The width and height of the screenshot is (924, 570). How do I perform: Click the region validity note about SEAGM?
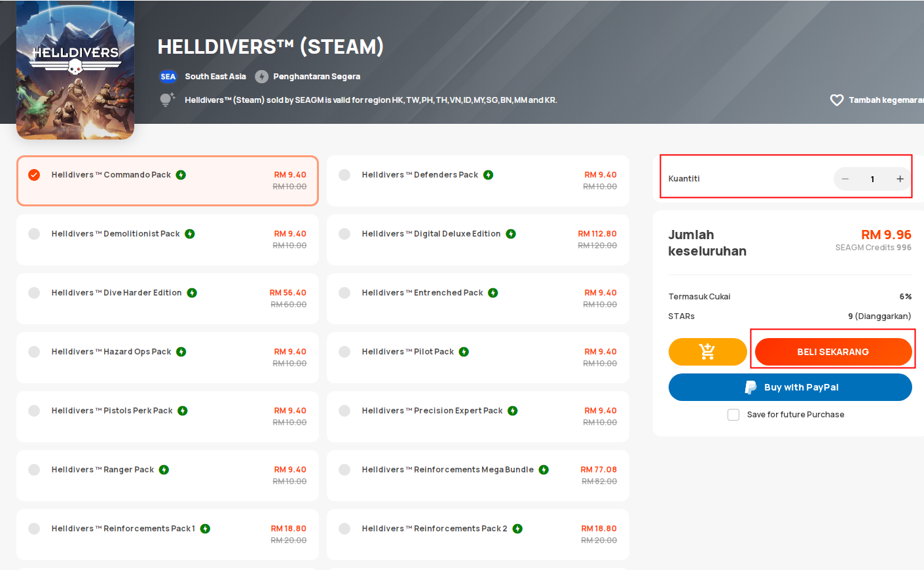371,100
